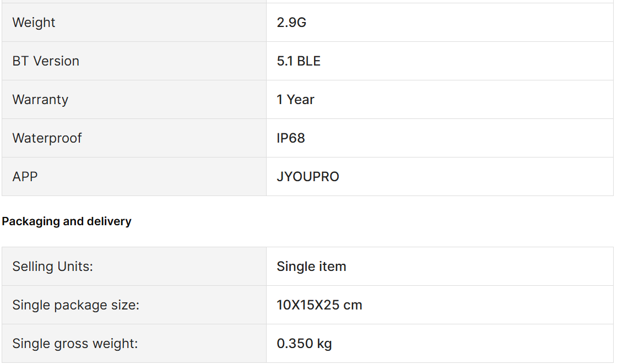Click the Single package size label
617x364 pixels.
click(x=75, y=305)
